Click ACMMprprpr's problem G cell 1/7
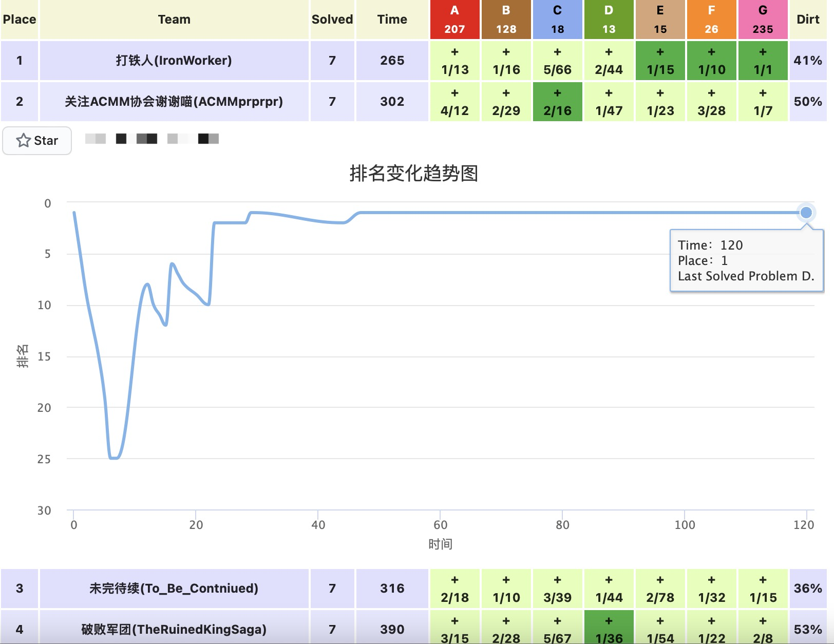Image resolution: width=834 pixels, height=644 pixels. [763, 102]
